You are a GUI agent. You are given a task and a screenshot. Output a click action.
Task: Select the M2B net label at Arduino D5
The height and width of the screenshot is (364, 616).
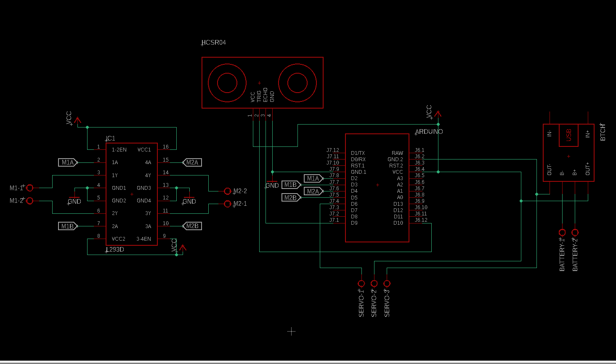[x=291, y=198]
